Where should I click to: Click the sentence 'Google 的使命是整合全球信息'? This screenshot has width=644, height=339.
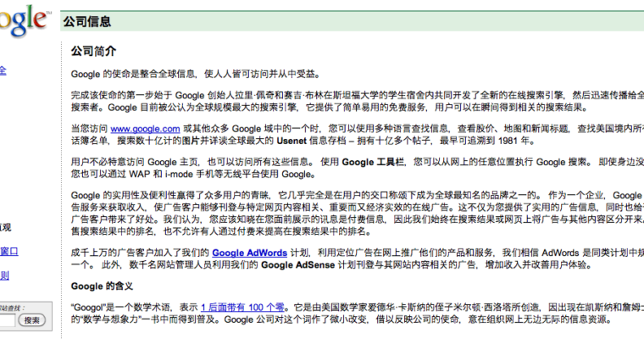coord(133,74)
